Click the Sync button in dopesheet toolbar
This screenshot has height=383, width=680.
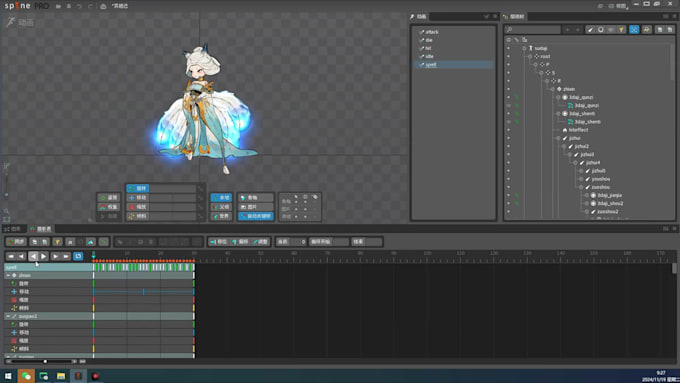(16, 242)
